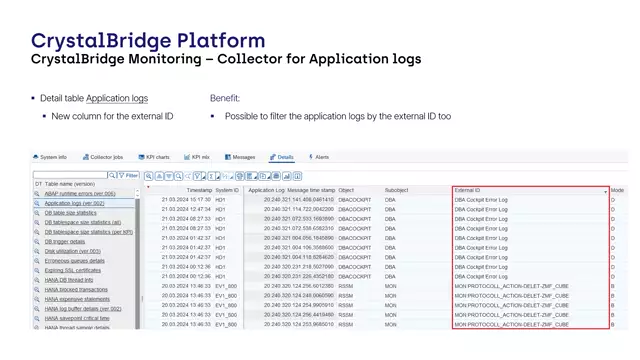Click the Object column header
Image resolution: width=640 pixels, height=360 pixels.
click(x=346, y=190)
